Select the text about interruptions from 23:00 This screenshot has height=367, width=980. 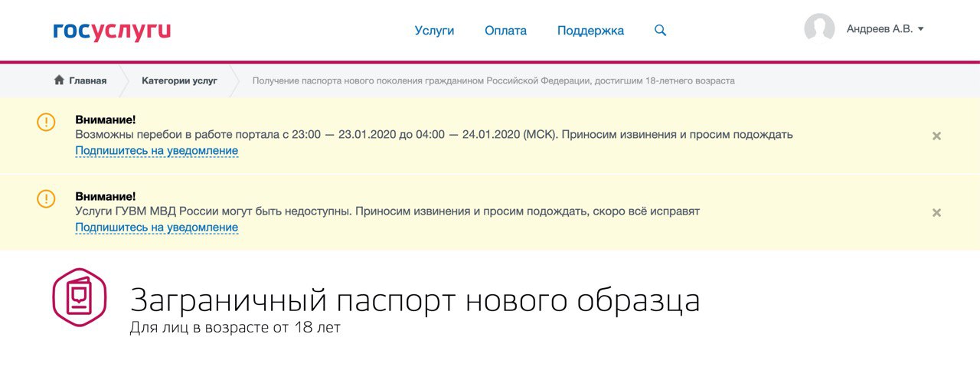pyautogui.click(x=434, y=135)
